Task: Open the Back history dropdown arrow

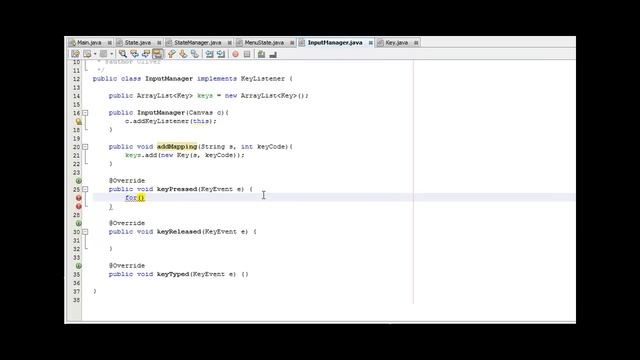Action: 95,54
